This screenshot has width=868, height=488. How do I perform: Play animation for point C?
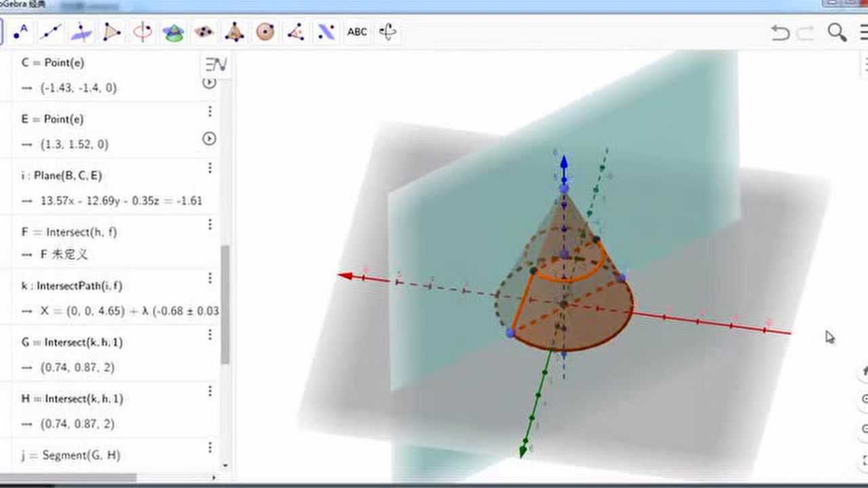click(209, 82)
